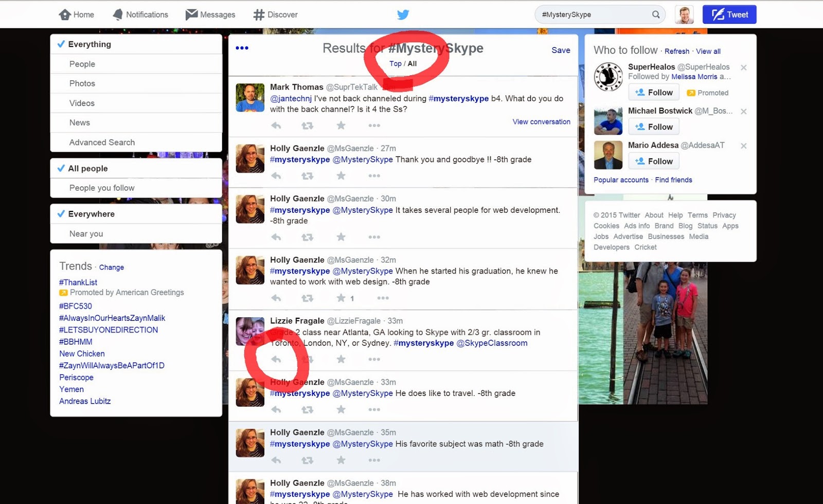Favorite Mark Thomas's tweet with the star
The image size is (823, 504).
click(341, 125)
